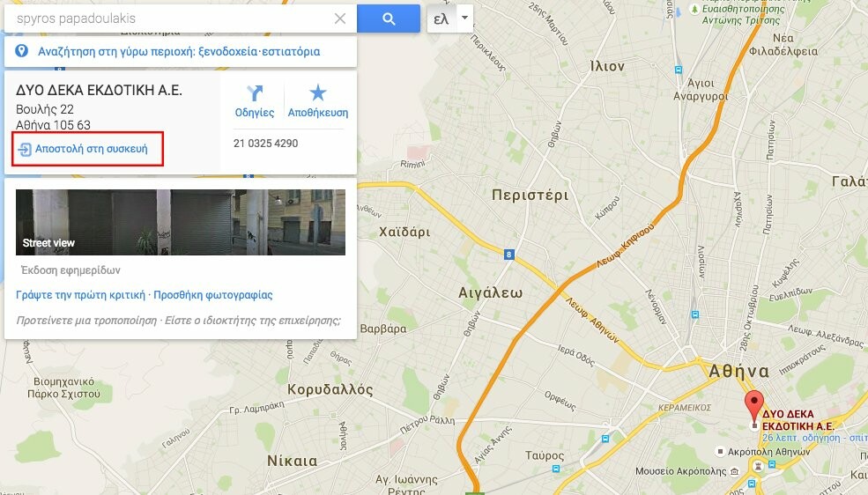The height and width of the screenshot is (495, 868).
Task: Click Είστε ο ιδιοκτήτης της επιχείρησης link
Action: [253, 321]
